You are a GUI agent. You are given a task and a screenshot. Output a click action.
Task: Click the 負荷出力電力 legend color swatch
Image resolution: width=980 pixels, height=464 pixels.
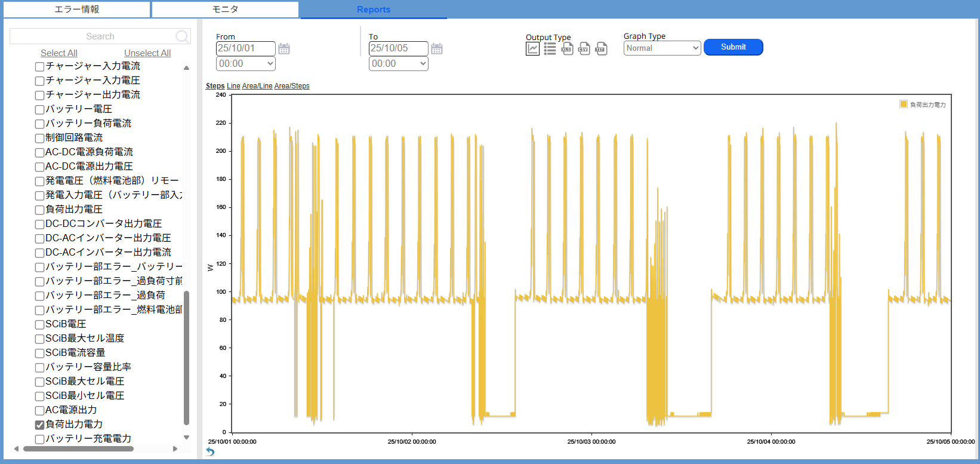pyautogui.click(x=904, y=105)
